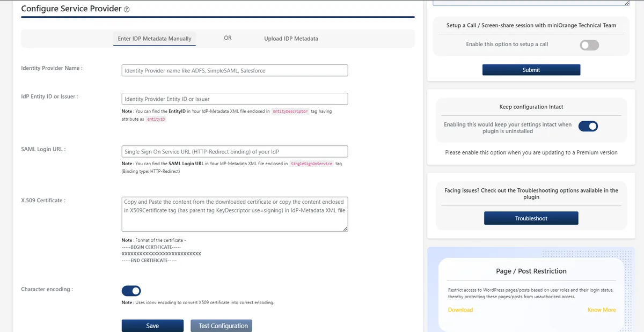The image size is (644, 332).
Task: Enable the setup a call toggle
Action: tap(589, 45)
